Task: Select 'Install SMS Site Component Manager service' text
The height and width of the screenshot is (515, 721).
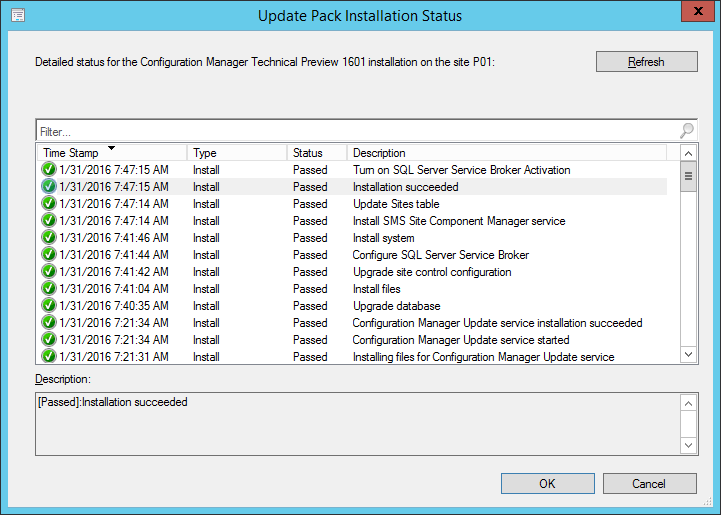Action: [459, 221]
